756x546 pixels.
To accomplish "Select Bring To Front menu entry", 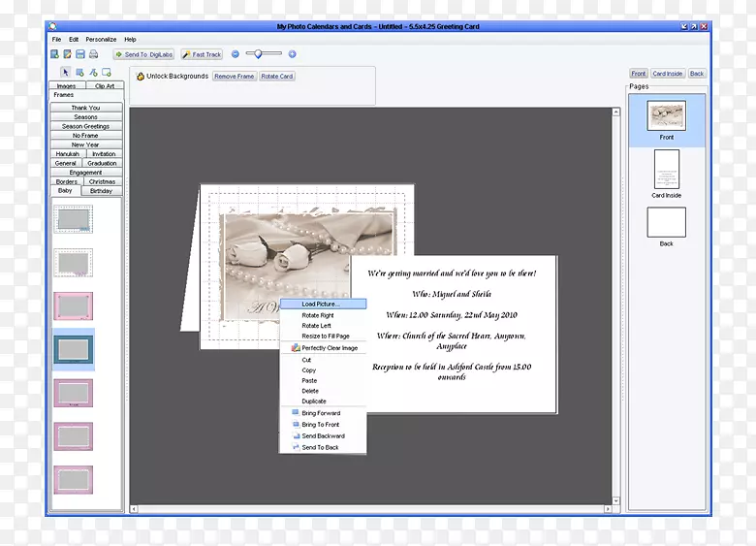I will pyautogui.click(x=320, y=425).
